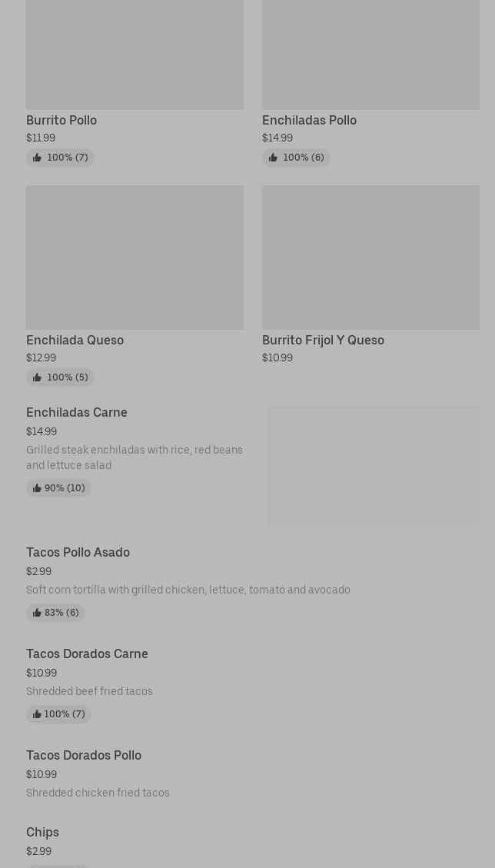Screen dimensions: 495x868
Task: Click the Enchilada Queso item name
Action: tap(75, 340)
